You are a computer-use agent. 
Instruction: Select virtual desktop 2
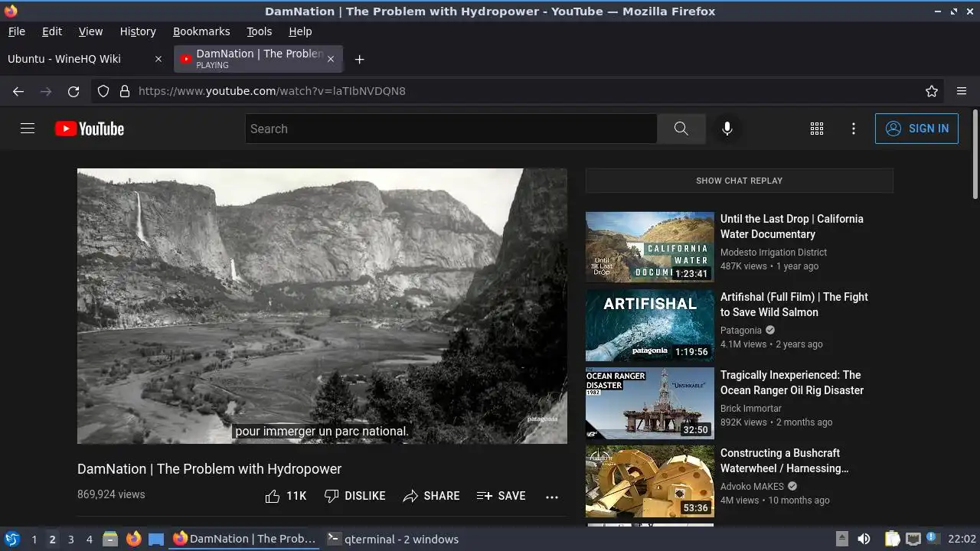click(x=52, y=539)
